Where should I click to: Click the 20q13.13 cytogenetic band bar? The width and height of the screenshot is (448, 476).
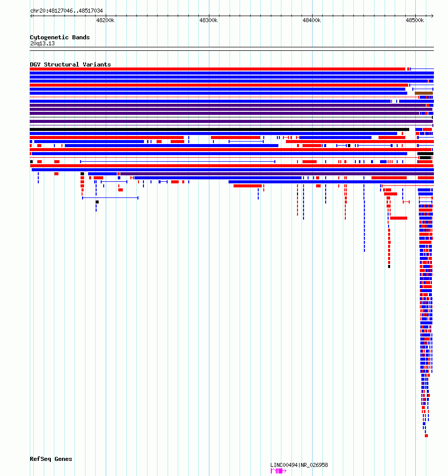pyautogui.click(x=232, y=49)
